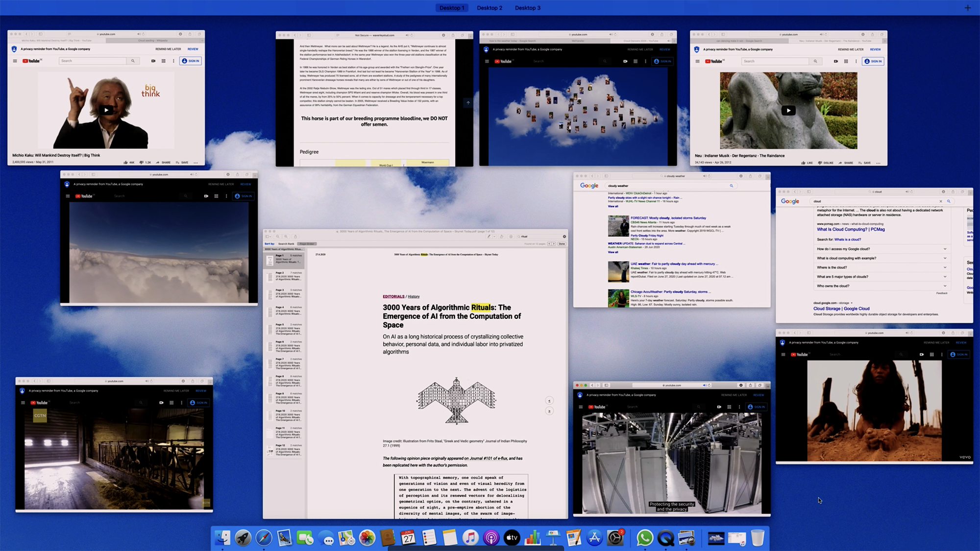Image resolution: width=980 pixels, height=551 pixels.
Task: Open Podcasts from the Dock
Action: (x=491, y=538)
